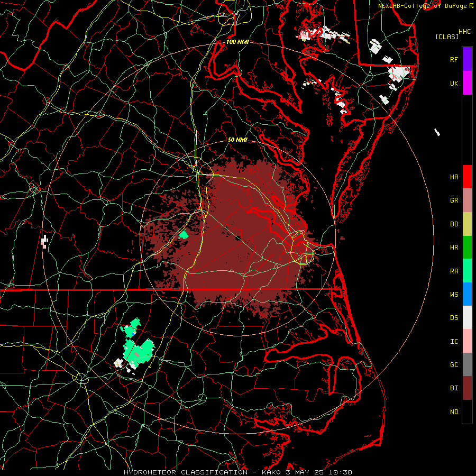Click the BI legend label

454,388
